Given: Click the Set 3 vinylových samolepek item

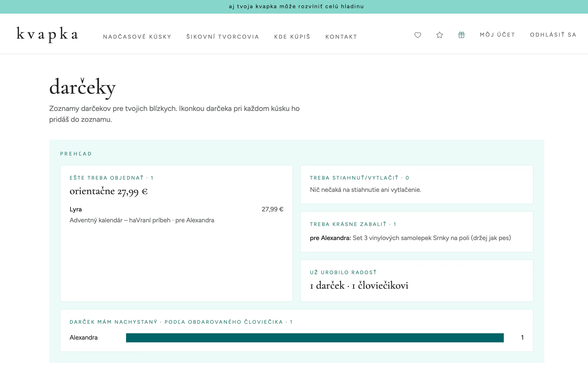Looking at the screenshot, I should 431,238.
